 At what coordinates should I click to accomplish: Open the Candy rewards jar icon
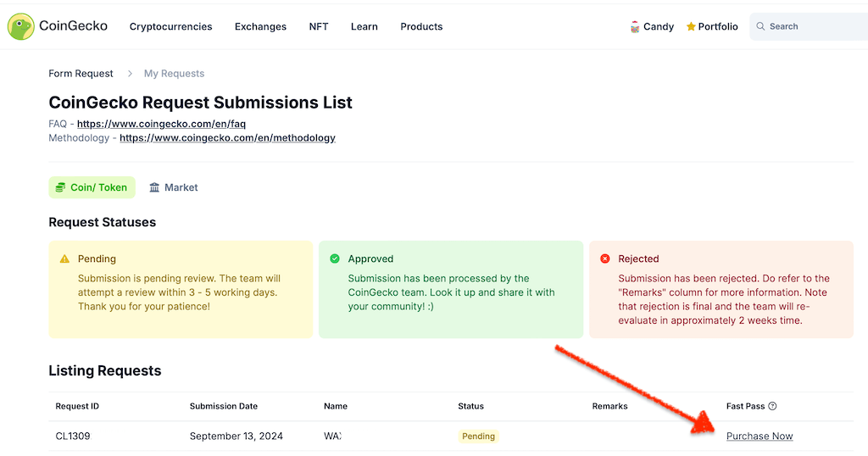(x=634, y=26)
